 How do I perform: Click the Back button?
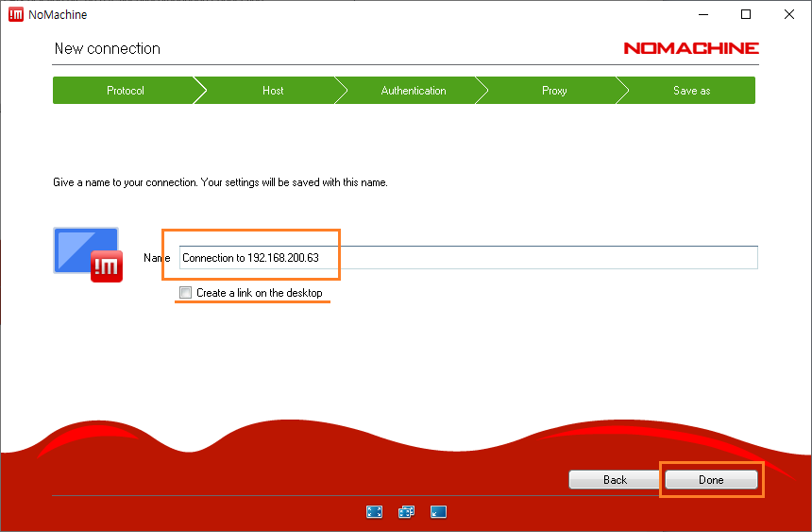point(615,480)
